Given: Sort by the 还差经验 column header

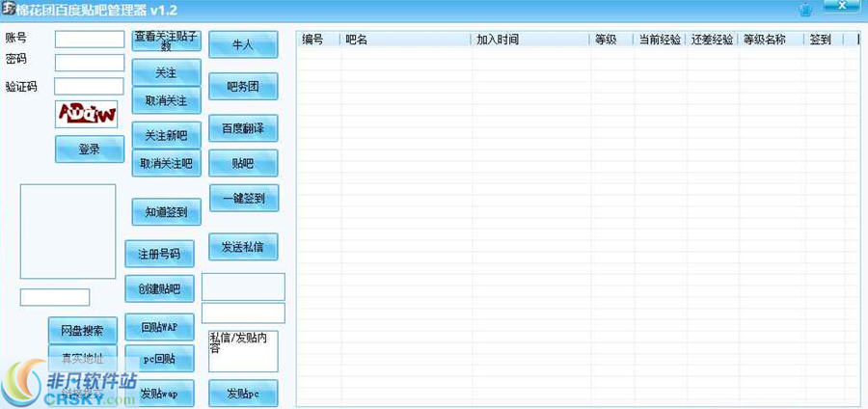Looking at the screenshot, I should pos(712,40).
